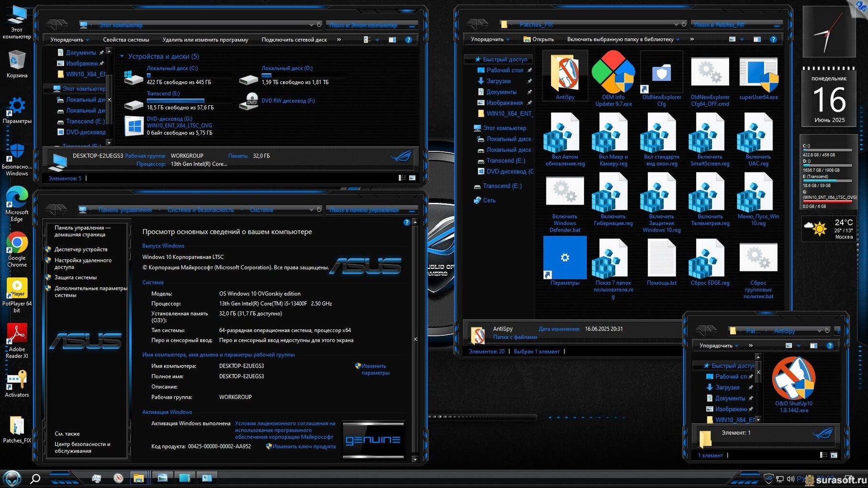This screenshot has width=868, height=488.
Task: Open Упорядочить dropdown in Patches_FIX window
Action: click(x=490, y=39)
